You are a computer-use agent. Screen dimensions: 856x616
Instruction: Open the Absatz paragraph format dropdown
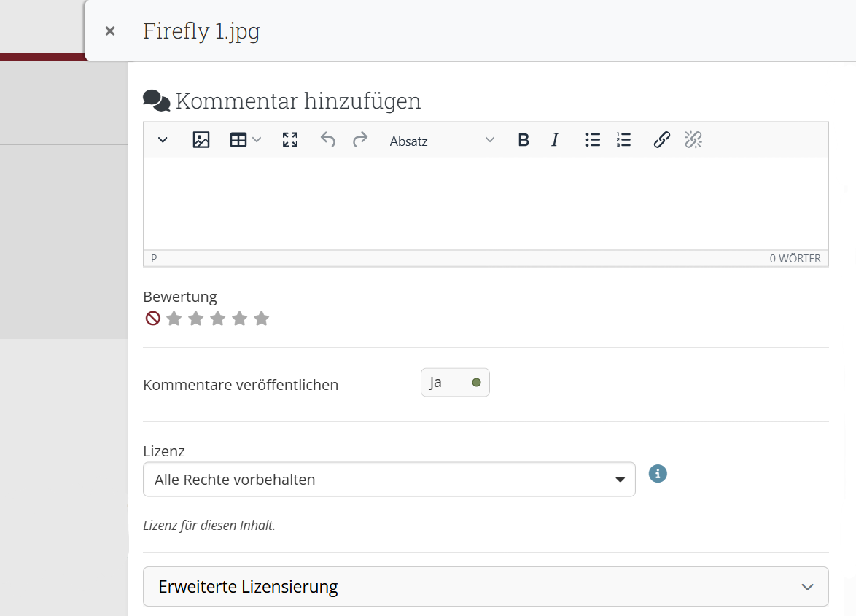(x=442, y=141)
